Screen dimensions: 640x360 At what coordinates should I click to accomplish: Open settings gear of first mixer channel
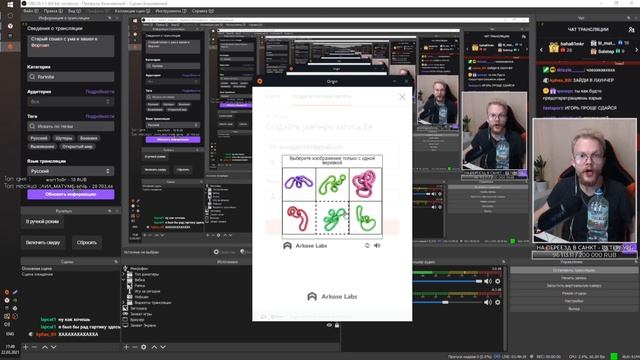498,281
